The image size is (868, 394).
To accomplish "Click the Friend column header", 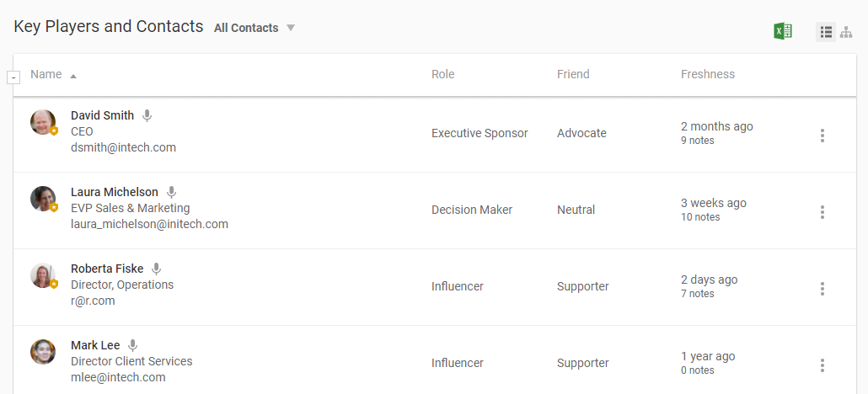I will (573, 74).
